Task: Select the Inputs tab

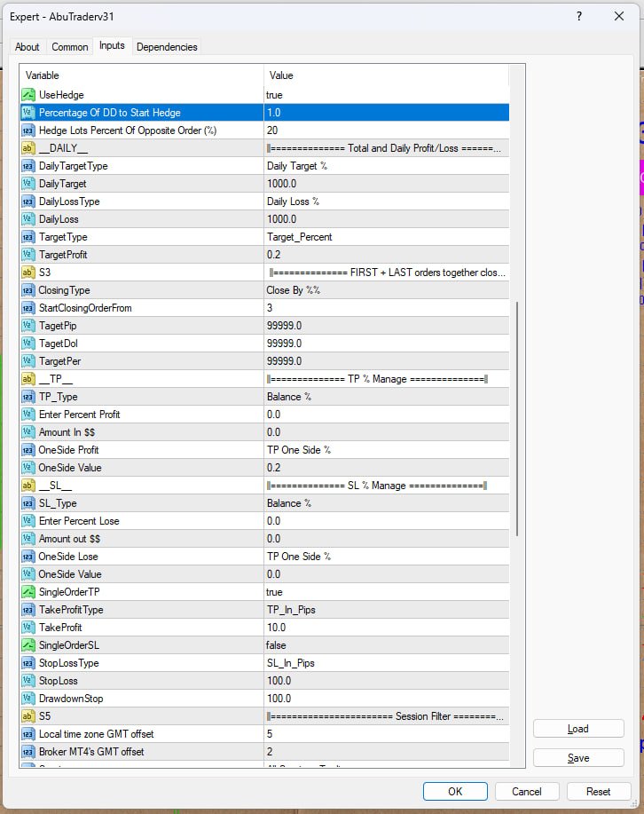Action: [x=112, y=45]
